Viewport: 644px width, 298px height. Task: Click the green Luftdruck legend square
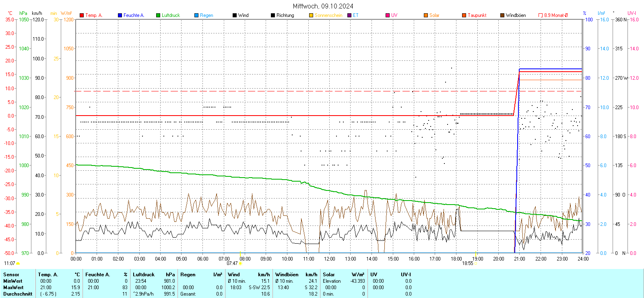point(158,15)
